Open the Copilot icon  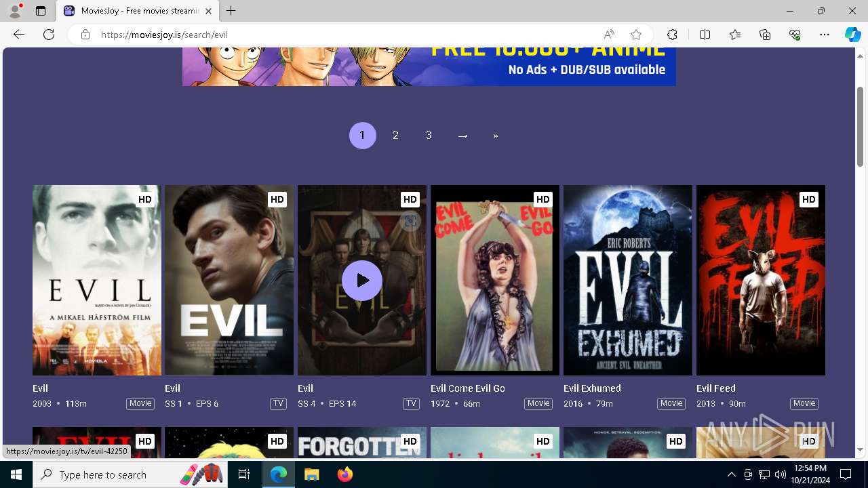tap(852, 35)
